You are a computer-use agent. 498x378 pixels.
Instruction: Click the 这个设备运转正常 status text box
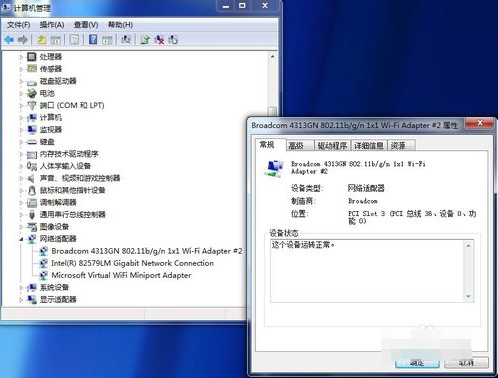coord(372,271)
